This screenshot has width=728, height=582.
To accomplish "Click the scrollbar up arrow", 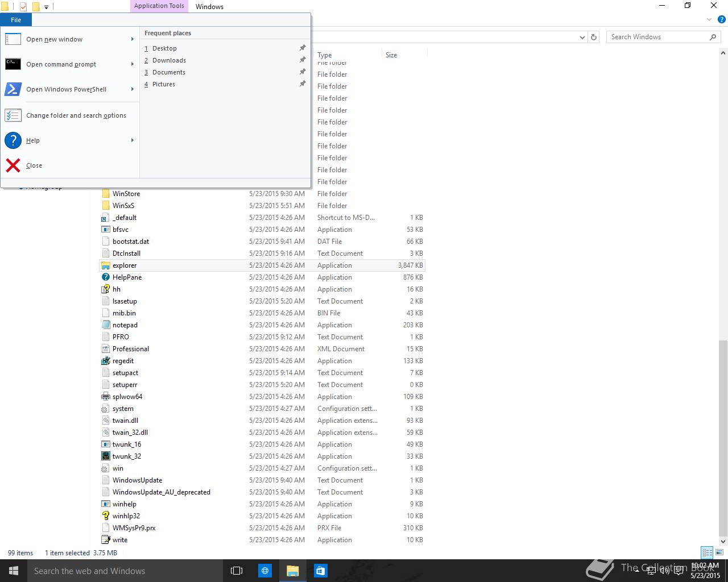I will 723,52.
